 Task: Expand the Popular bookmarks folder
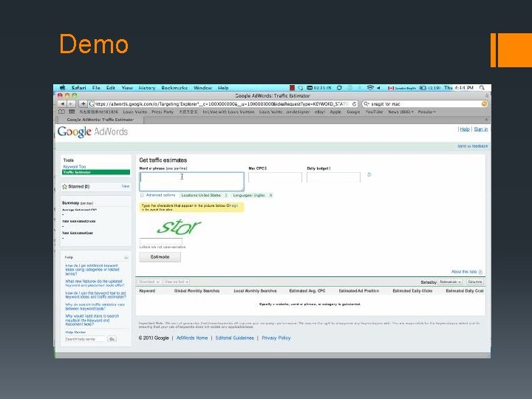(426, 112)
